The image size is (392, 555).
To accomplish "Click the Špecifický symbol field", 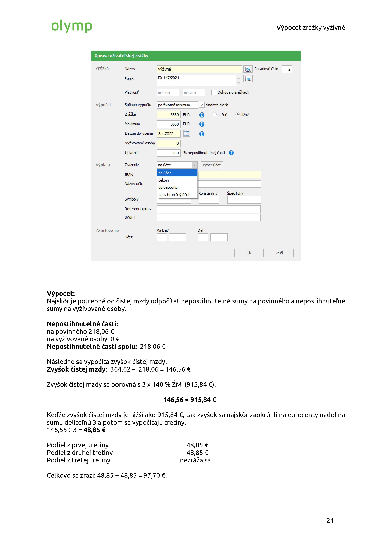I will pyautogui.click(x=244, y=200).
